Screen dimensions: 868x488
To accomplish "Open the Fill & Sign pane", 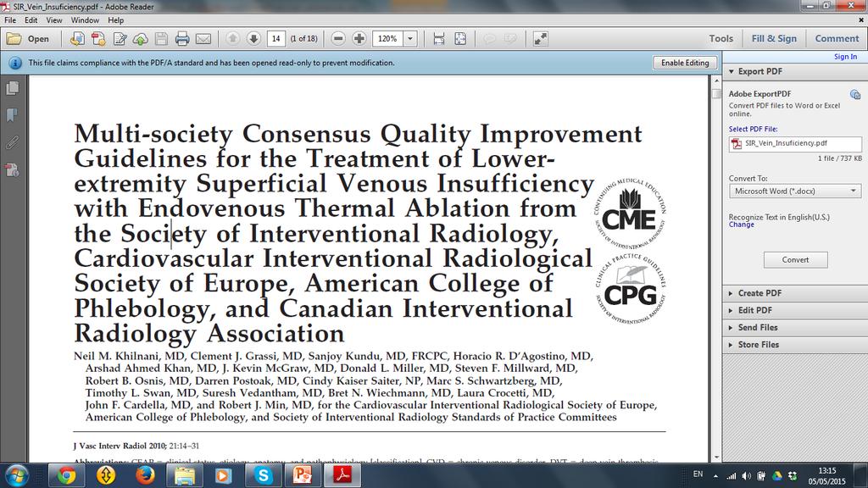I will click(x=774, y=39).
